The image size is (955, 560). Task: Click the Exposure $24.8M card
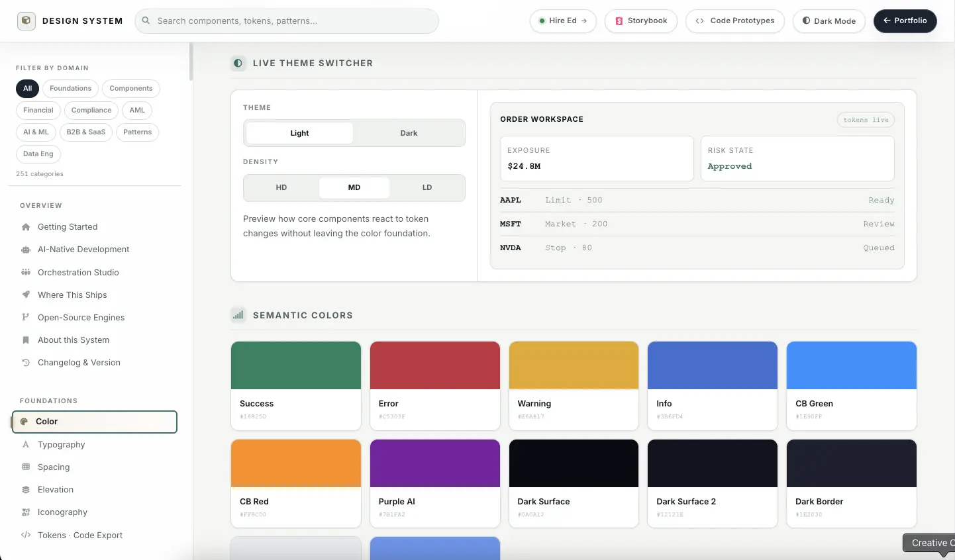[597, 158]
